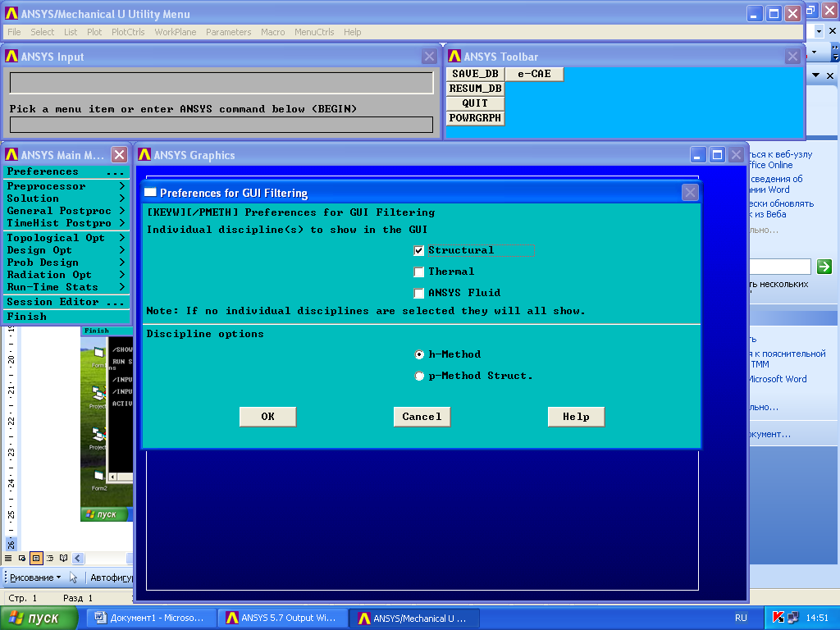Select the p-Method Struct. radio option
The height and width of the screenshot is (630, 840).
point(419,376)
